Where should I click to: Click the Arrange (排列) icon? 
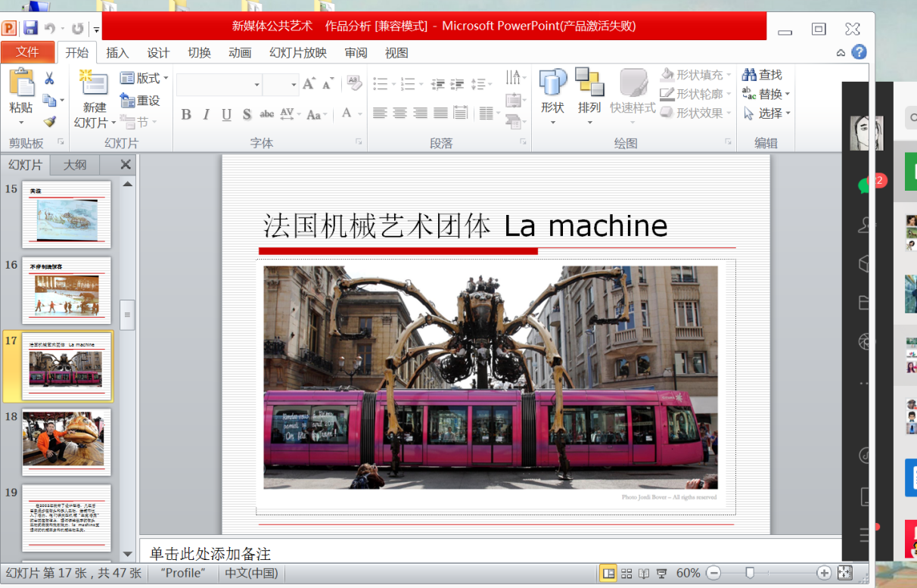pos(589,91)
